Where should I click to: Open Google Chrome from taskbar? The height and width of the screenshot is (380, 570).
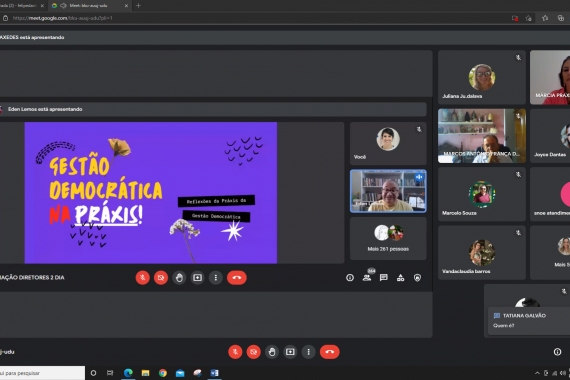(162, 373)
